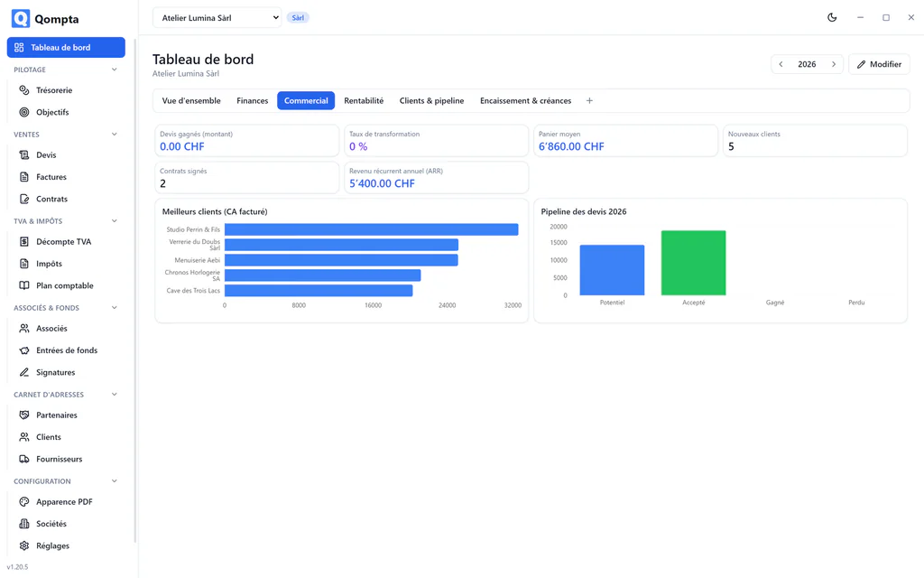The width and height of the screenshot is (924, 578).
Task: Open the Atelier Lumina Sàrl company dropdown
Action: click(x=217, y=18)
